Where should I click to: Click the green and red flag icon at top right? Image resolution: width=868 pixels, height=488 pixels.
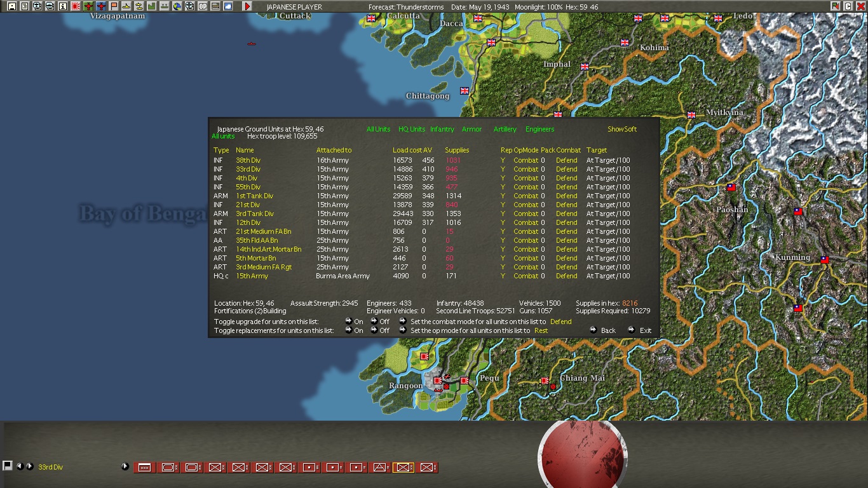835,6
